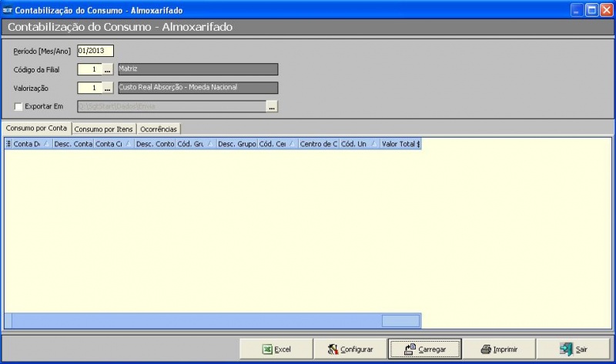
Task: Click the Imprimir print button
Action: click(x=498, y=349)
